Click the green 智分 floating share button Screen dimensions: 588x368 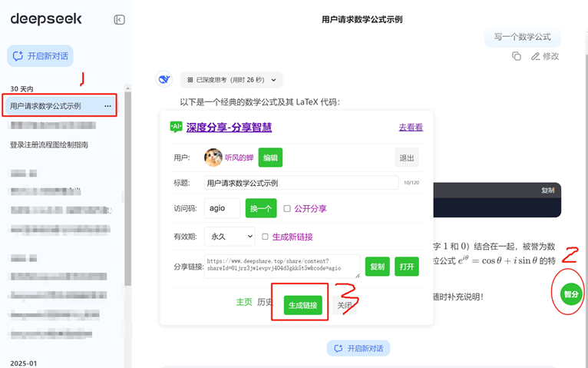pyautogui.click(x=571, y=293)
